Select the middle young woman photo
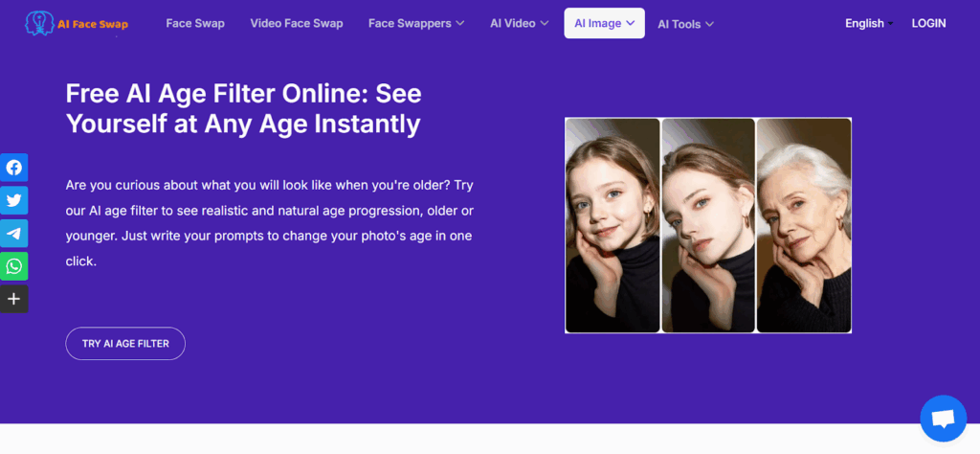 (708, 225)
